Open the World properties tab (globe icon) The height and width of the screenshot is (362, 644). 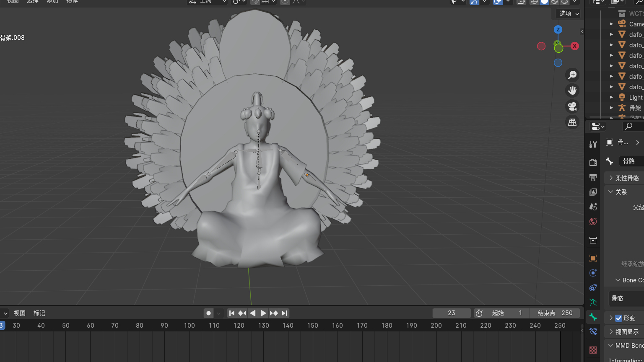593,222
